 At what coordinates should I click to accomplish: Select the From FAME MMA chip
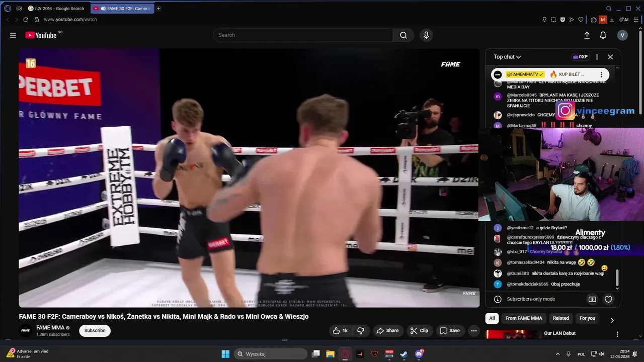point(524,318)
